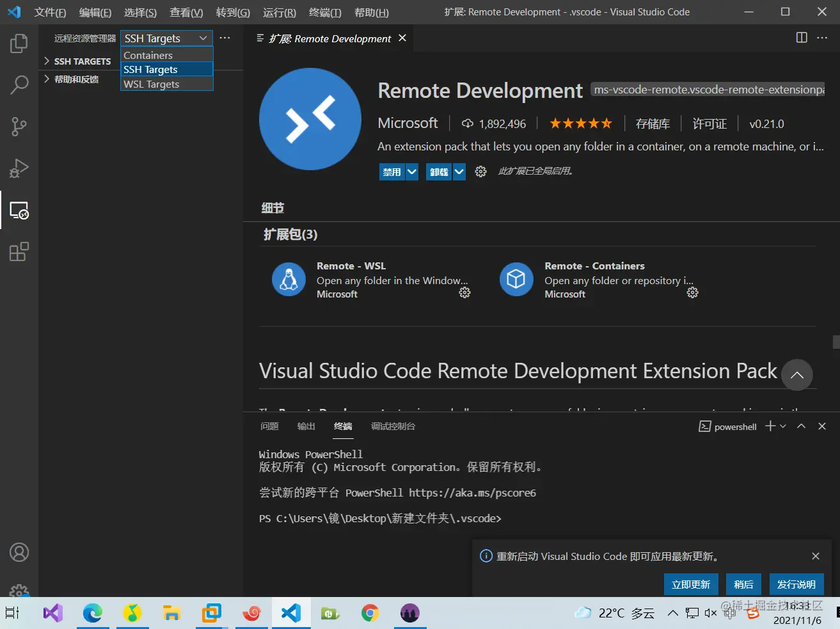840x629 pixels.
Task: Switch to the 调试控制台 panel tab
Action: click(x=393, y=426)
